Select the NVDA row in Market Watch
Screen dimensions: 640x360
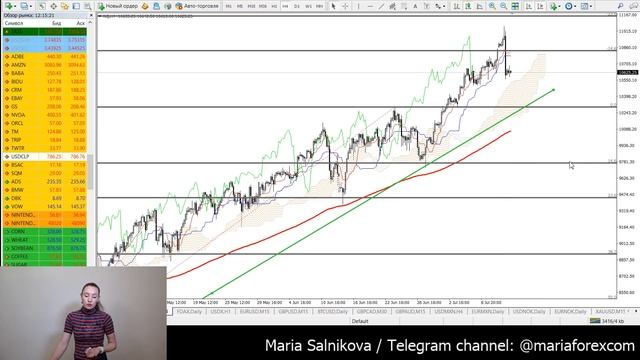pos(44,115)
